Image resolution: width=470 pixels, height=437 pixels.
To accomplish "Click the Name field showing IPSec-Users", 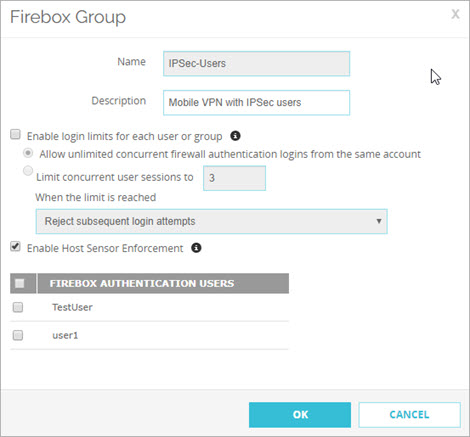I will click(x=257, y=64).
